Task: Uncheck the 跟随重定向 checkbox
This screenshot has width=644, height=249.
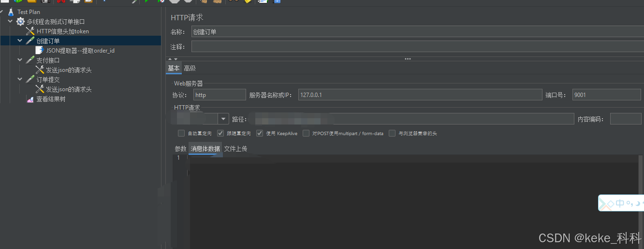Action: (x=220, y=133)
